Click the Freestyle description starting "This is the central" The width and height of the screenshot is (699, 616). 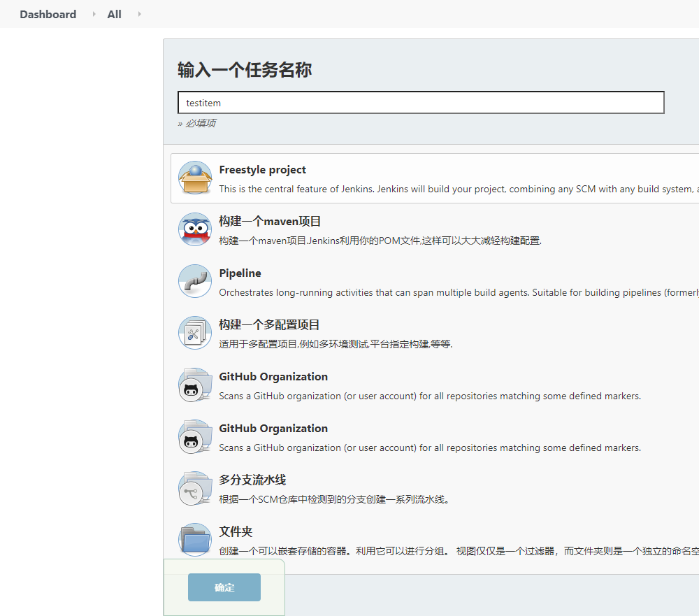(x=459, y=189)
